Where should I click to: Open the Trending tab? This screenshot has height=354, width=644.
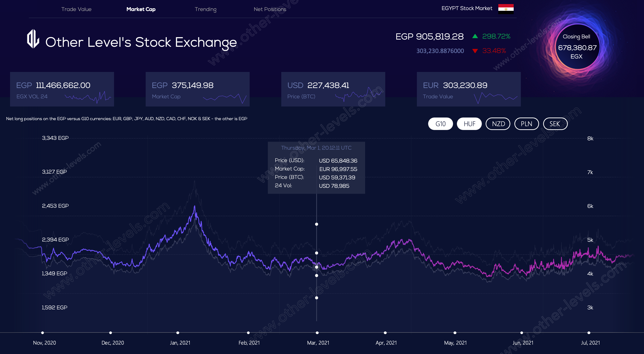206,9
